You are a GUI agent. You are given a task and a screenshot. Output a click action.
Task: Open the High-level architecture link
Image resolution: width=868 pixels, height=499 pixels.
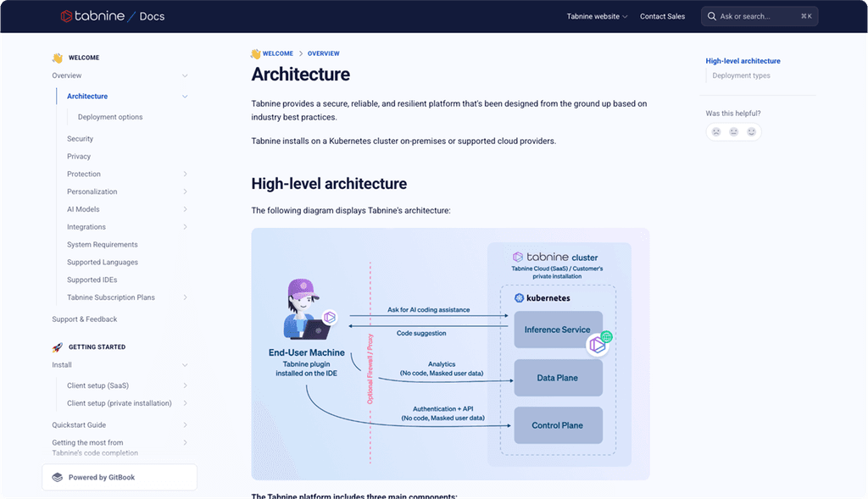coord(743,60)
